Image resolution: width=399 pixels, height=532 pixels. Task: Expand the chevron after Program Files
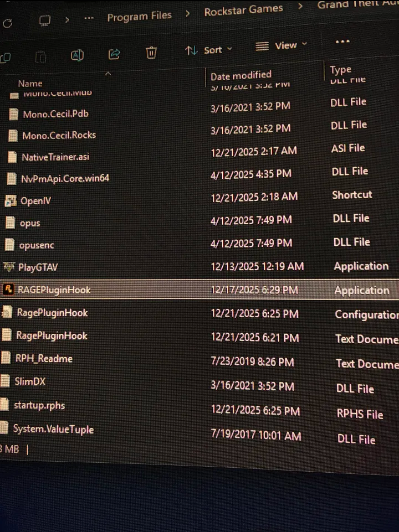pos(187,14)
